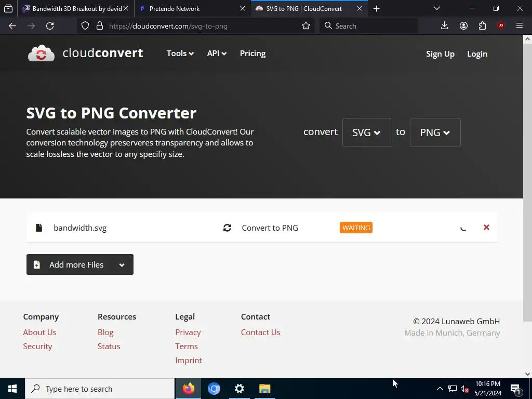List all tabs with dropdown arrow
This screenshot has height=399, width=532.
pos(437,8)
